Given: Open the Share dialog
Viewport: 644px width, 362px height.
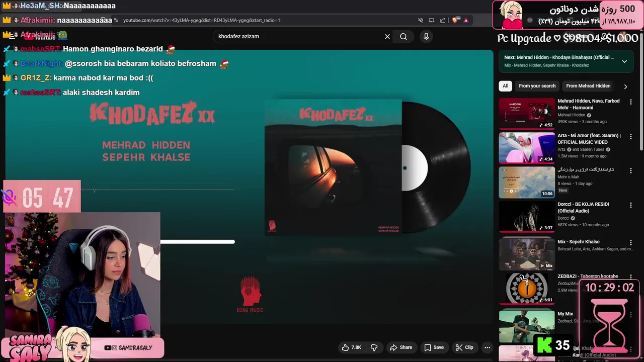Looking at the screenshot, I should point(401,347).
